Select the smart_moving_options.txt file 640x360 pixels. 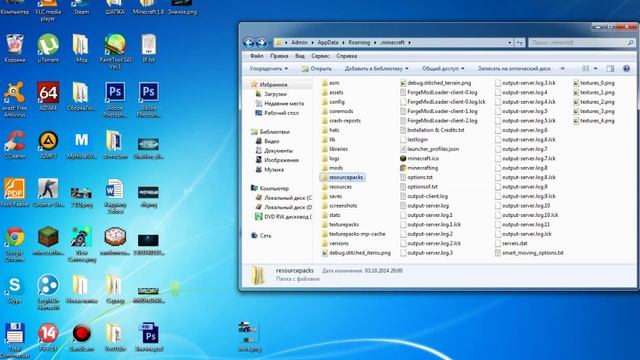pos(529,253)
